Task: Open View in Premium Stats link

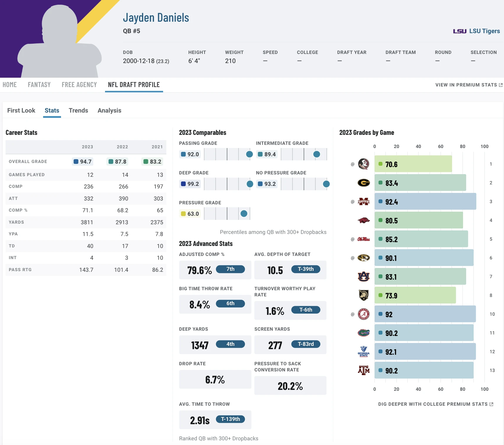Action: [x=469, y=85]
